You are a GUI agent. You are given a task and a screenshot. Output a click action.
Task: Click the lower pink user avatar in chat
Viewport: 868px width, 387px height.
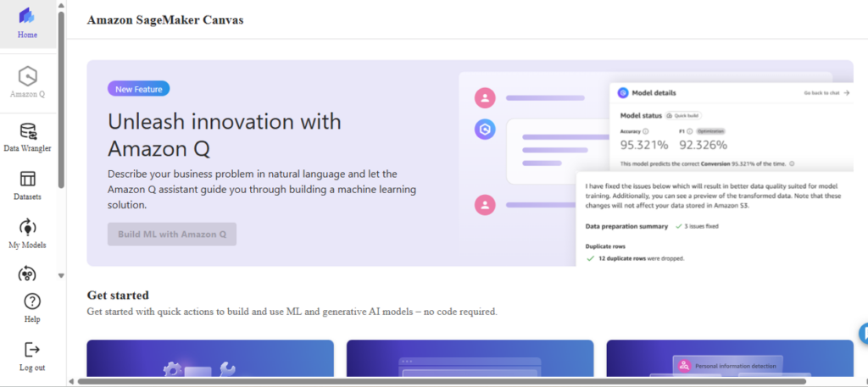pyautogui.click(x=485, y=205)
